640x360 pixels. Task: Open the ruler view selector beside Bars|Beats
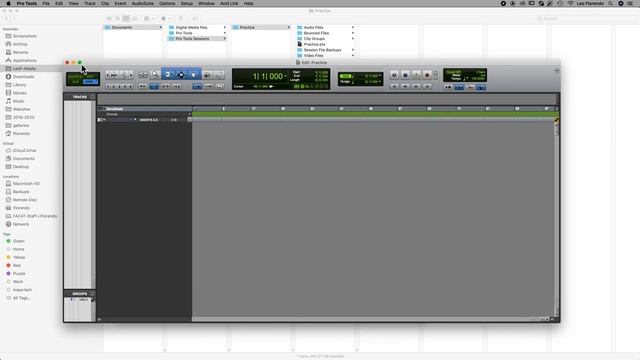pos(101,109)
